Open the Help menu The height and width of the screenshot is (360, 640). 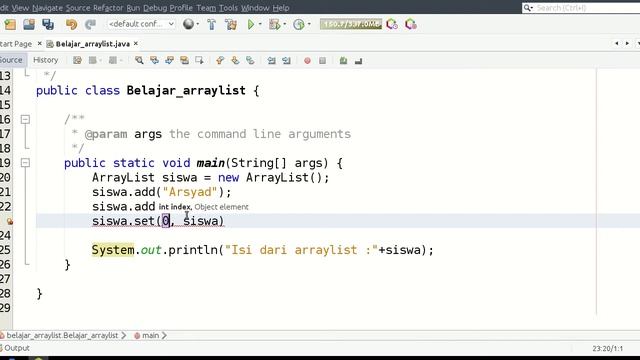[281, 8]
